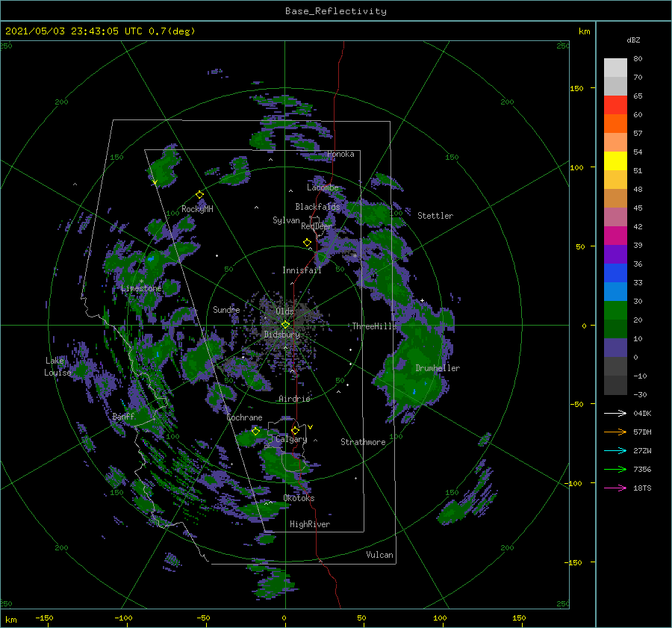Click the yellow radar-site diamond at map center
Viewport: 672px width, 628px height.
[x=285, y=325]
